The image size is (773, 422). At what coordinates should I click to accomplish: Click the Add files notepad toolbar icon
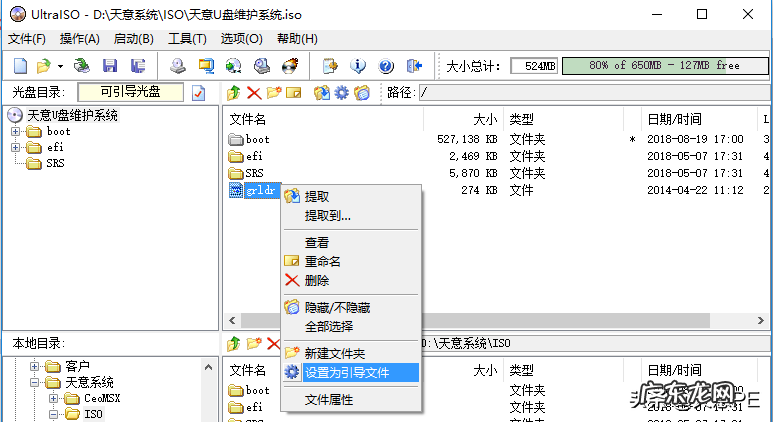coord(330,66)
